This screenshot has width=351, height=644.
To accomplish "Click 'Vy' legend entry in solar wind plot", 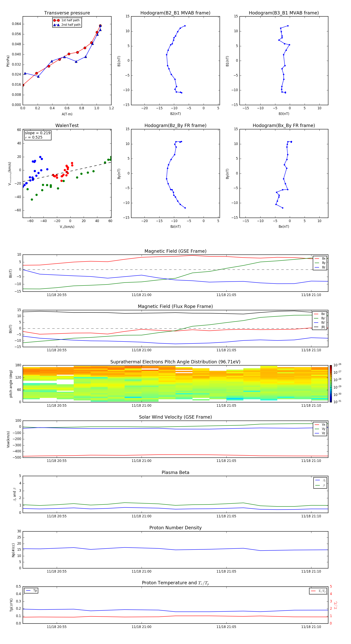I will pos(320,429).
